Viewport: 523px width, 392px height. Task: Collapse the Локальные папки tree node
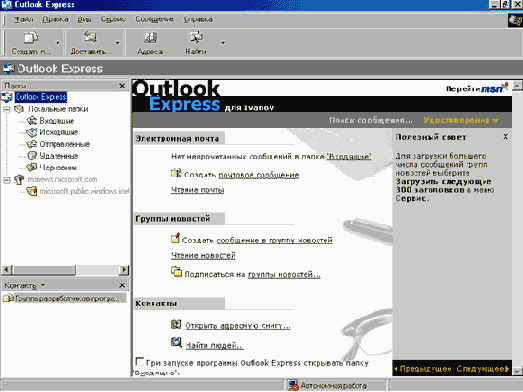7,109
